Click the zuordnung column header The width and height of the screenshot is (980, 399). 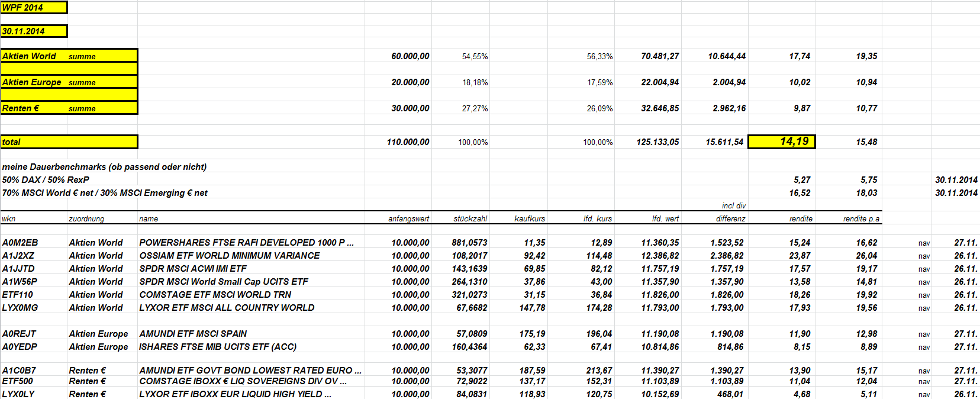[86, 218]
